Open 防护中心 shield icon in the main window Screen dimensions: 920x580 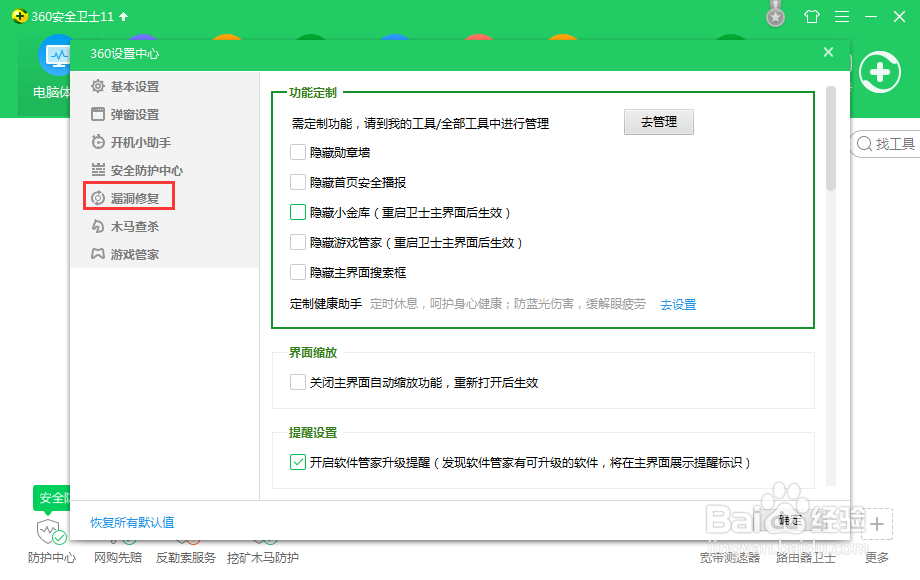[x=51, y=531]
